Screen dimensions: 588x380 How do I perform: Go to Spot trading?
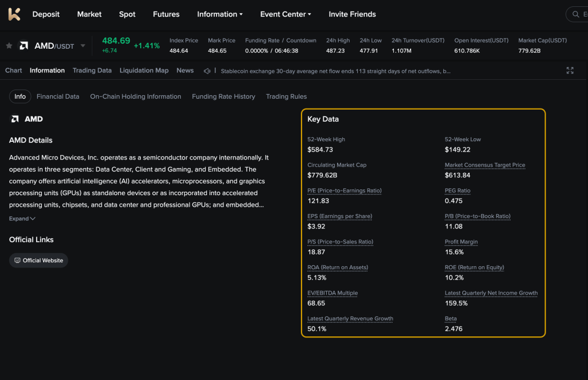pyautogui.click(x=127, y=14)
